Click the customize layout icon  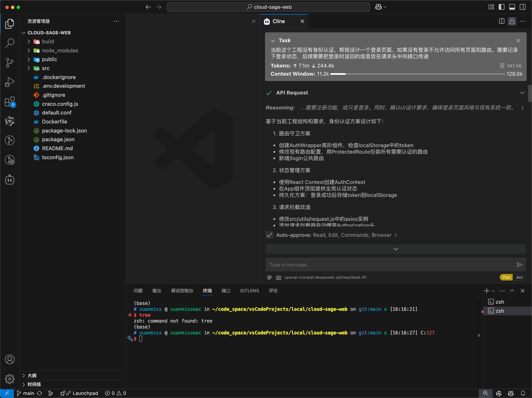coord(491,7)
